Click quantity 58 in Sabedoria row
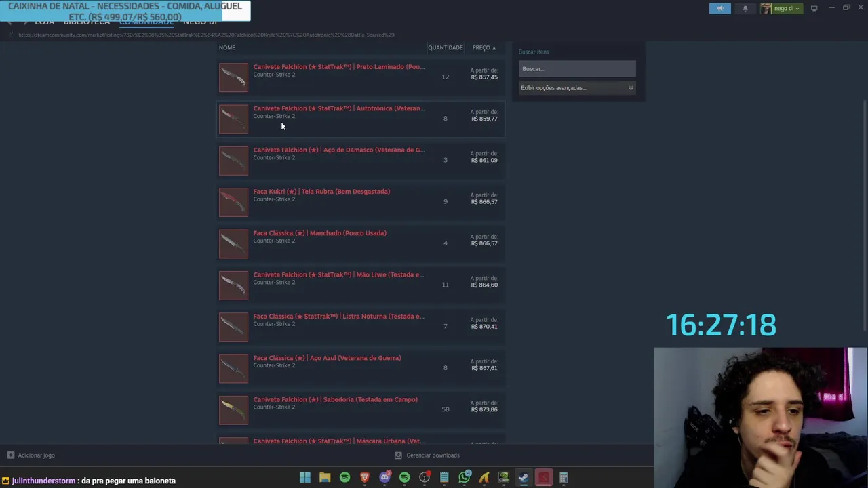 pyautogui.click(x=446, y=409)
